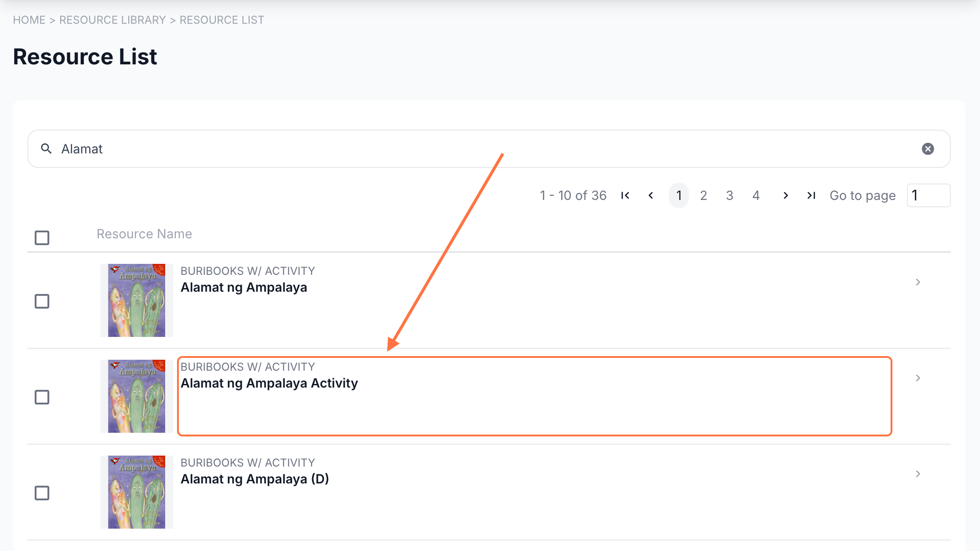Go to previous results page

tap(651, 195)
